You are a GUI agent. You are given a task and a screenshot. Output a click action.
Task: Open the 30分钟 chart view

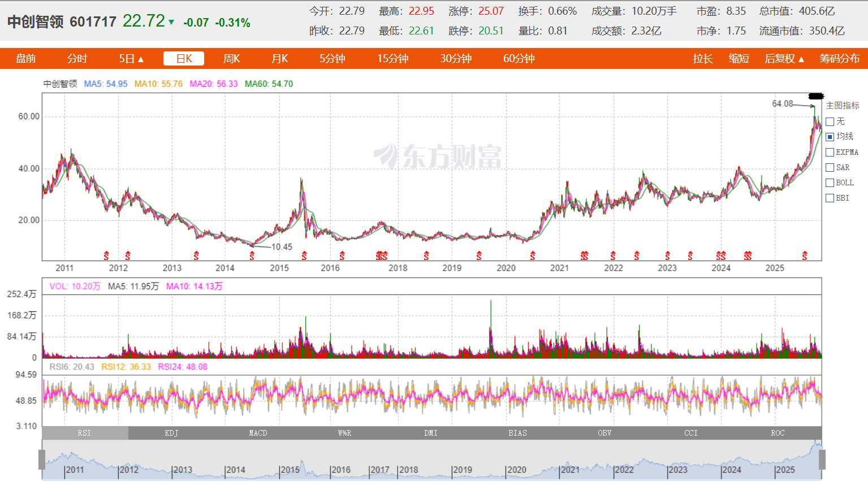point(456,59)
